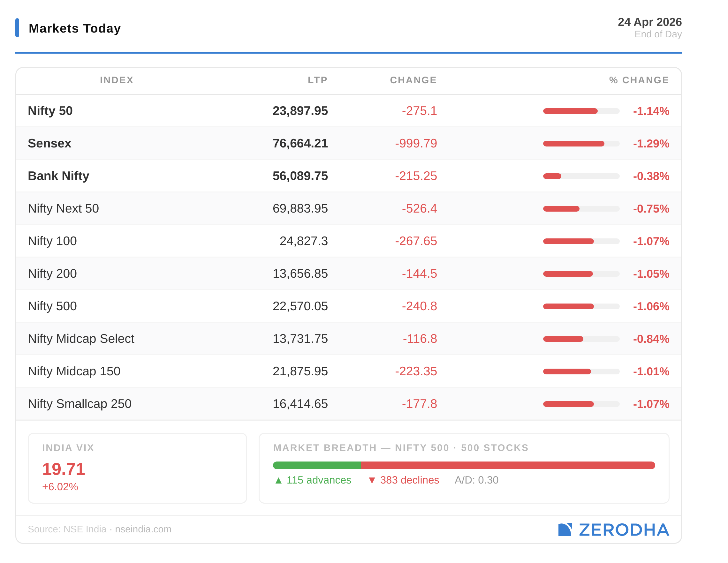
Task: Click the ZERODHA brand wordmark
Action: [x=624, y=530]
